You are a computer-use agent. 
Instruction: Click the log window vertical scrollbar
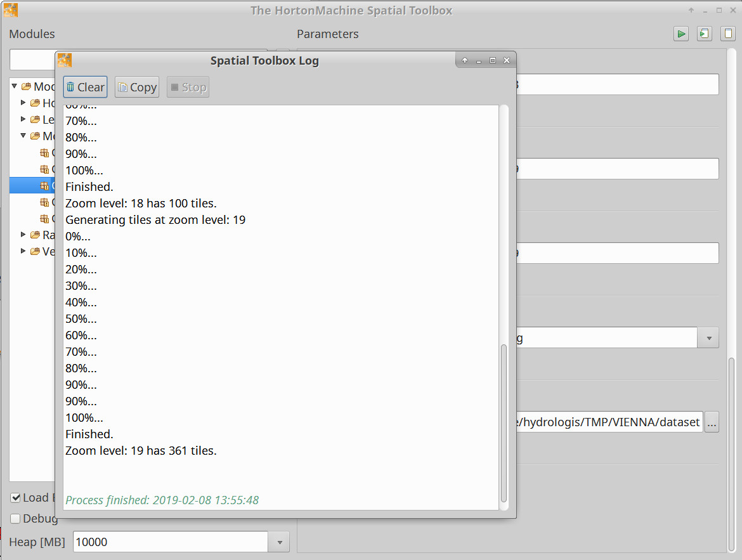click(504, 423)
